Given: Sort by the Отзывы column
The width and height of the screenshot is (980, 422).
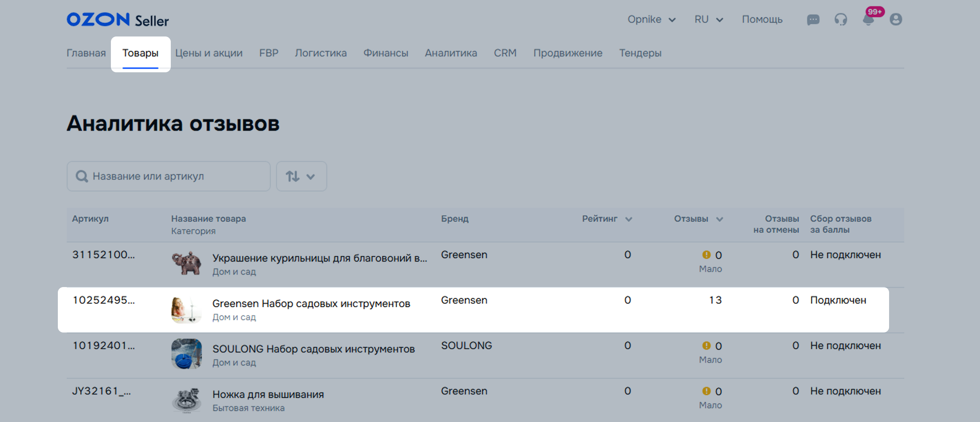Looking at the screenshot, I should 698,219.
